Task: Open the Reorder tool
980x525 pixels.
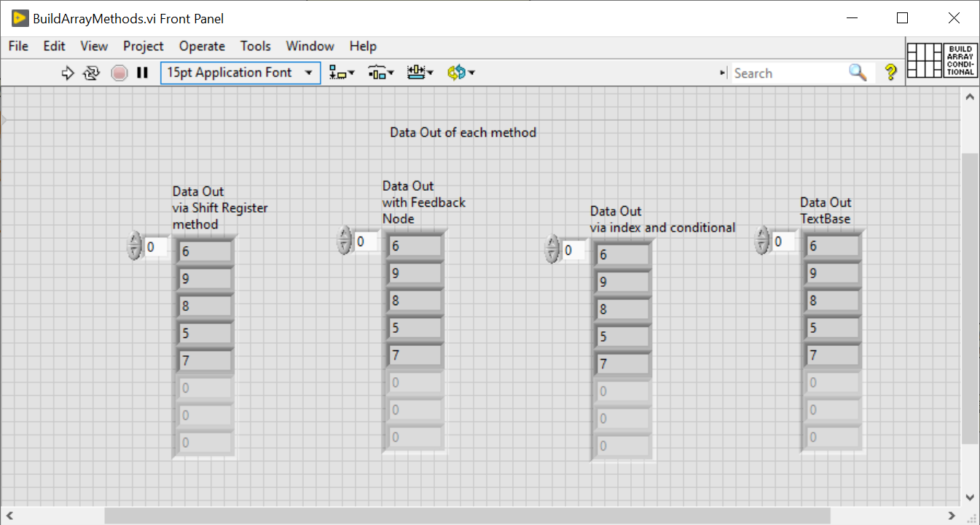Action: tap(460, 73)
